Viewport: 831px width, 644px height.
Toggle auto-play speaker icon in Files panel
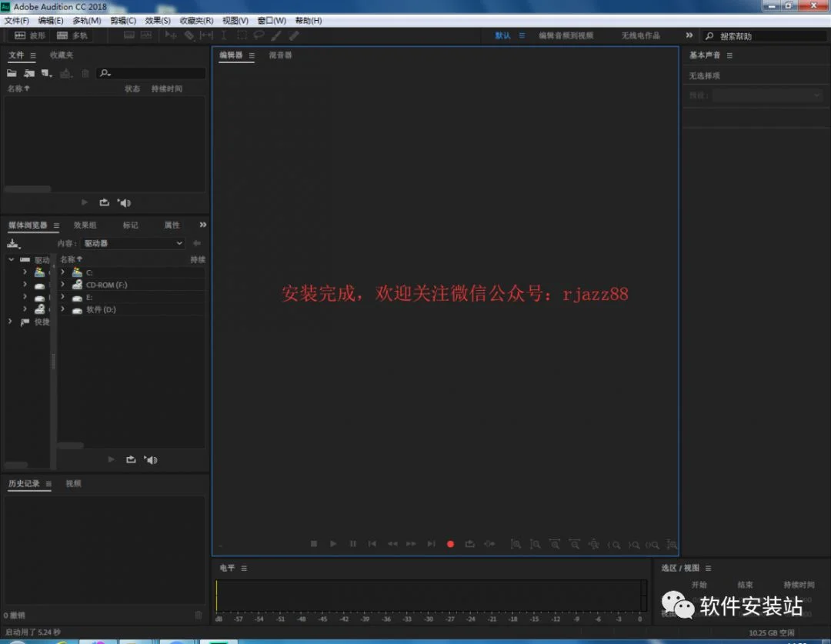(124, 202)
